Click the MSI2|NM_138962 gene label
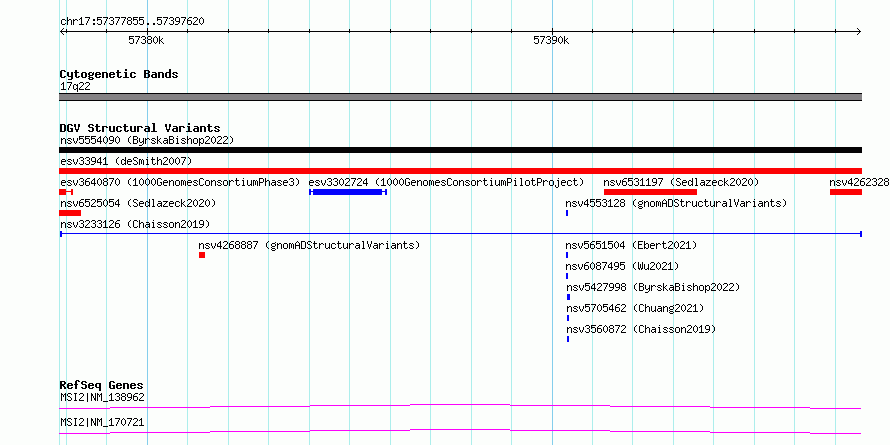This screenshot has width=890, height=445. tap(102, 398)
